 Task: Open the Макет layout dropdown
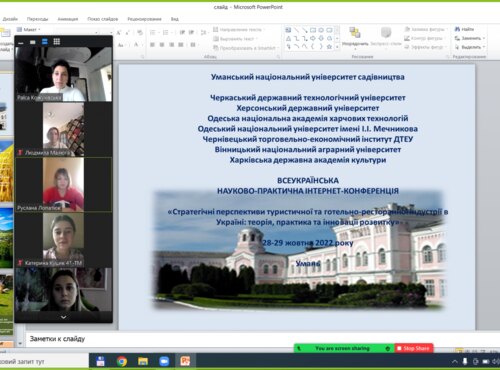29,30
